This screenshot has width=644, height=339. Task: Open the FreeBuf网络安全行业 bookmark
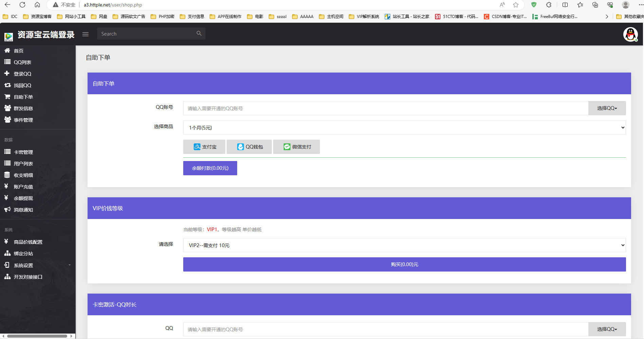coord(555,16)
